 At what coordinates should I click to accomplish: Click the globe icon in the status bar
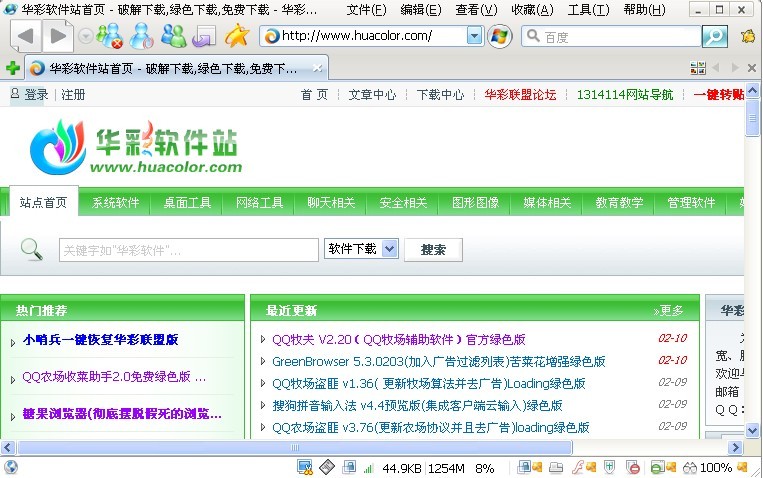point(11,467)
